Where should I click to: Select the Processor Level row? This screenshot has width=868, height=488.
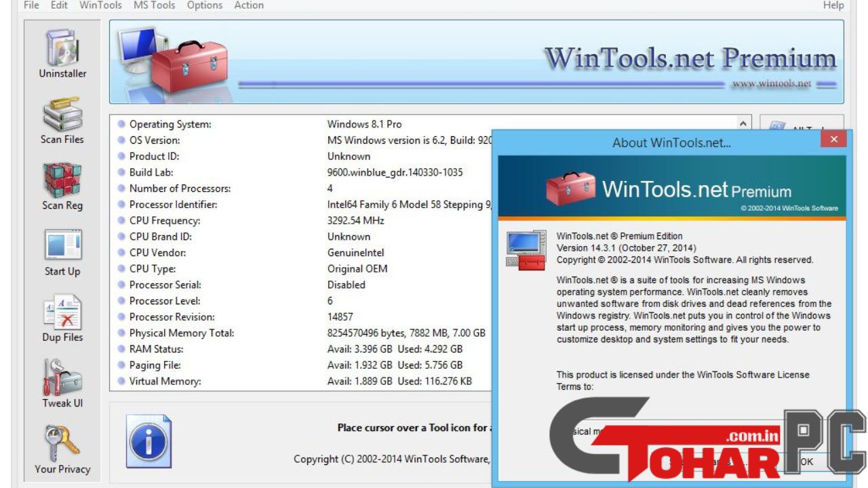[x=301, y=301]
